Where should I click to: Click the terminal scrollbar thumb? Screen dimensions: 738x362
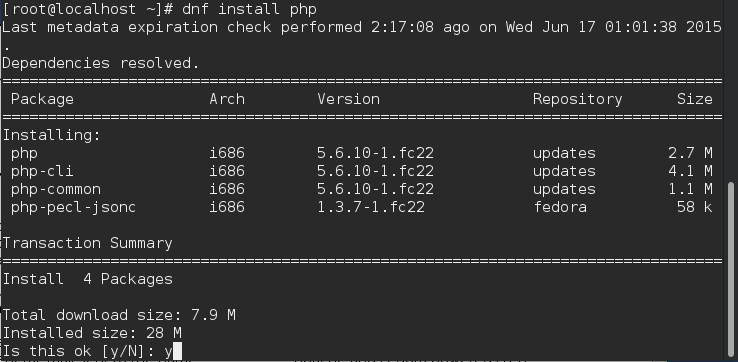pyautogui.click(x=731, y=271)
